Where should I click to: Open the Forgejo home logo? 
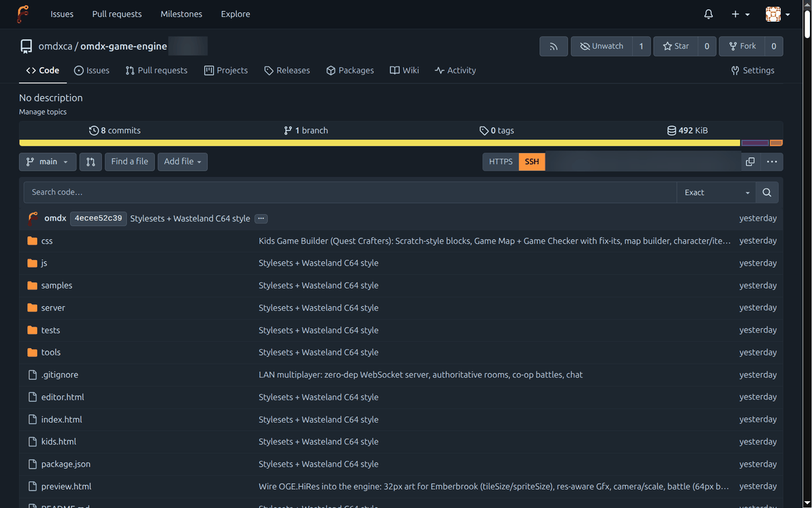(23, 14)
